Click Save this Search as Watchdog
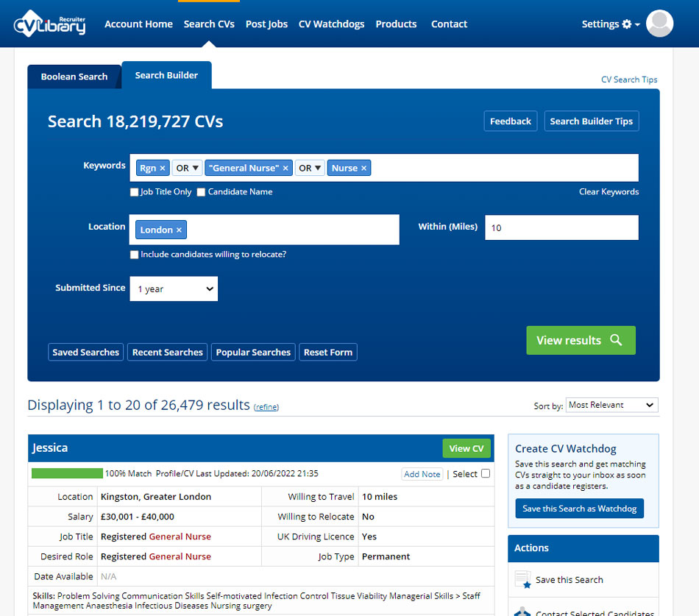This screenshot has height=616, width=699. coord(580,509)
